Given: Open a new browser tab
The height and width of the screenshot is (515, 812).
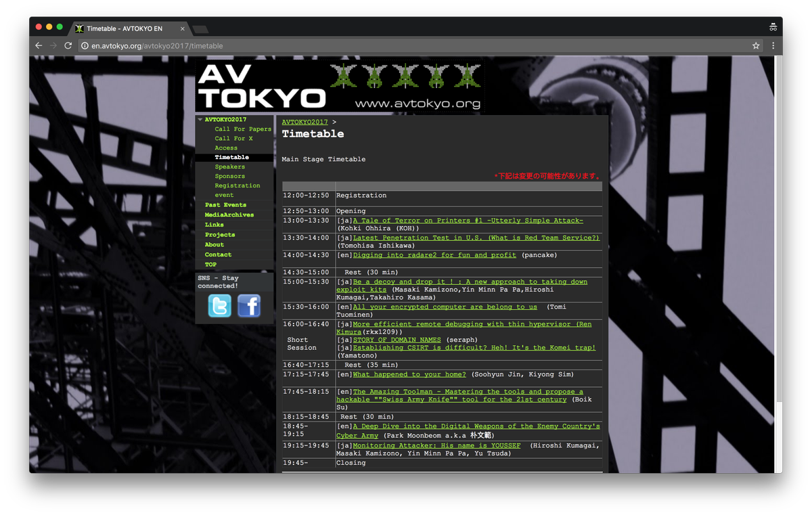Looking at the screenshot, I should (200, 28).
